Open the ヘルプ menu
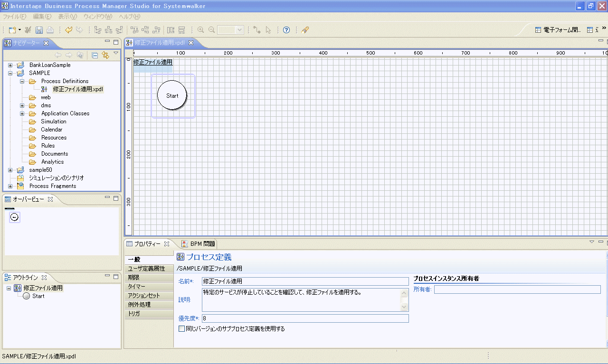 pyautogui.click(x=130, y=17)
